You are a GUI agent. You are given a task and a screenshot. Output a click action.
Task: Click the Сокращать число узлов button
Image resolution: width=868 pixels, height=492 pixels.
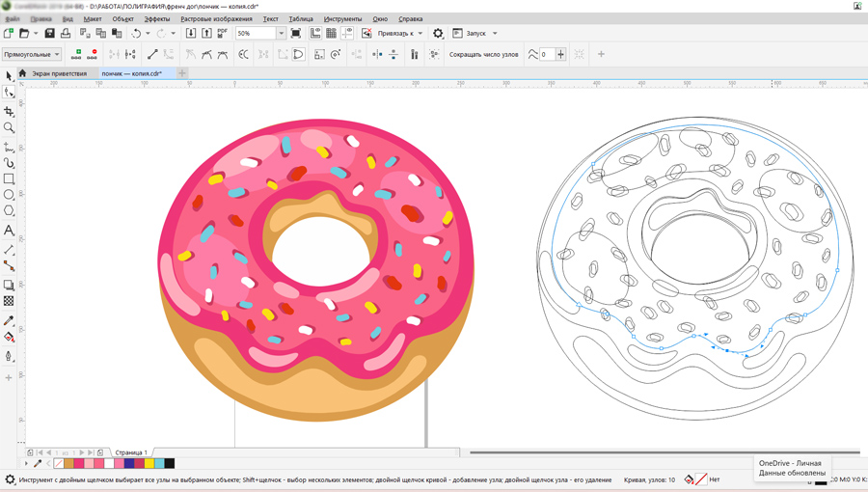(483, 55)
